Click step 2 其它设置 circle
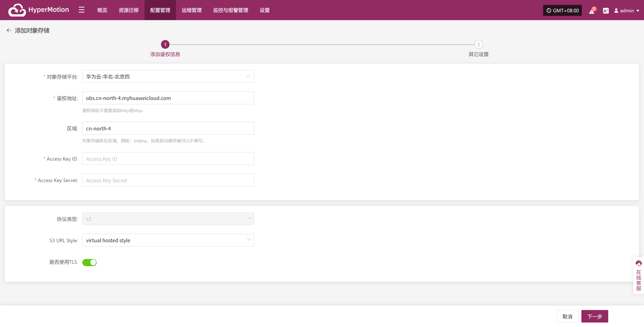The image size is (644, 327). point(479,45)
